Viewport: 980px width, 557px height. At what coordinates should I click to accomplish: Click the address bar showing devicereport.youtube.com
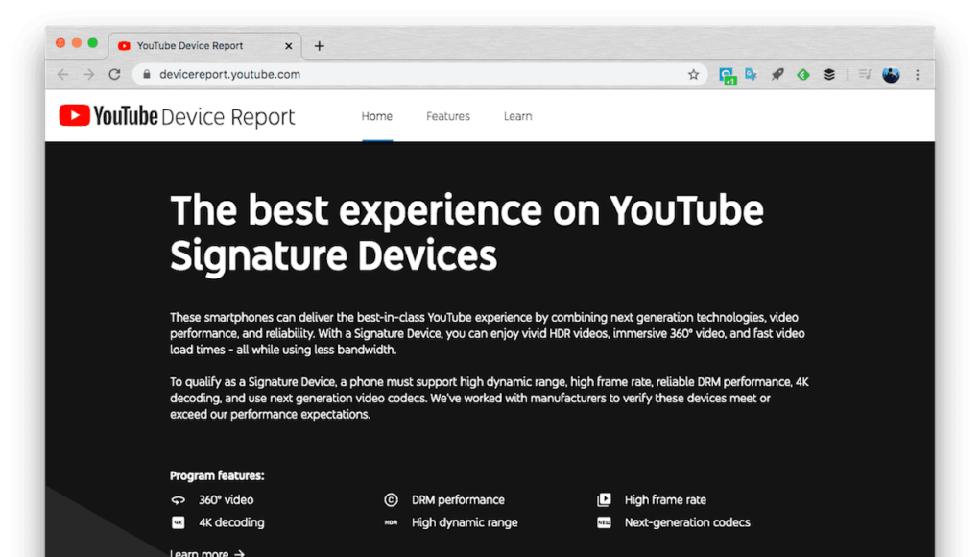tap(420, 74)
